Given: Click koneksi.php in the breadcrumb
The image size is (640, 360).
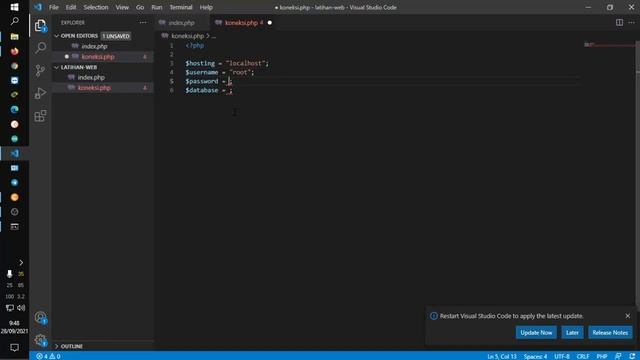Looking at the screenshot, I should click(x=187, y=36).
